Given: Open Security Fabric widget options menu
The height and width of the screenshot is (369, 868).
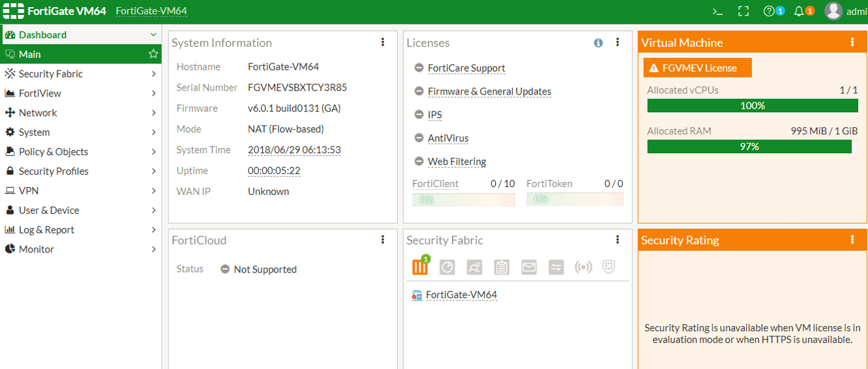Looking at the screenshot, I should pos(618,240).
